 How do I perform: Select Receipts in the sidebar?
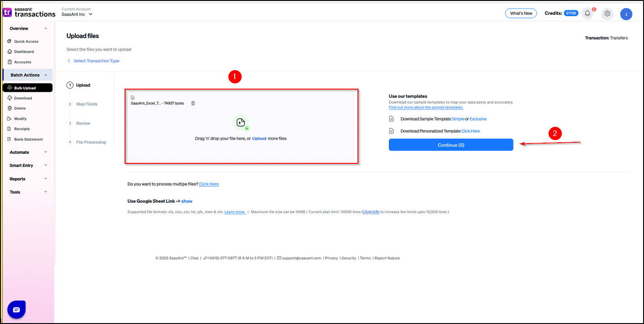(22, 129)
